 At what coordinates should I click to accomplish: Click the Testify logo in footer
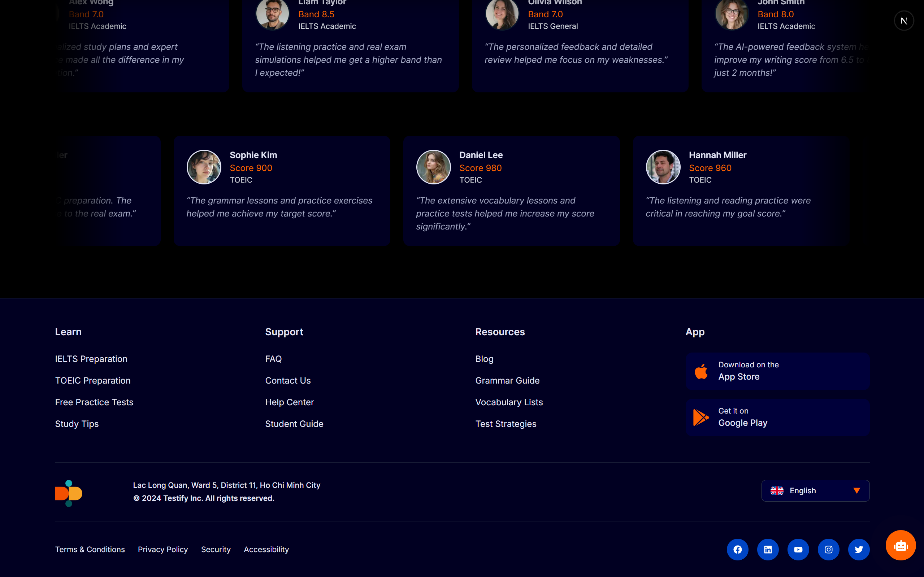click(x=69, y=493)
